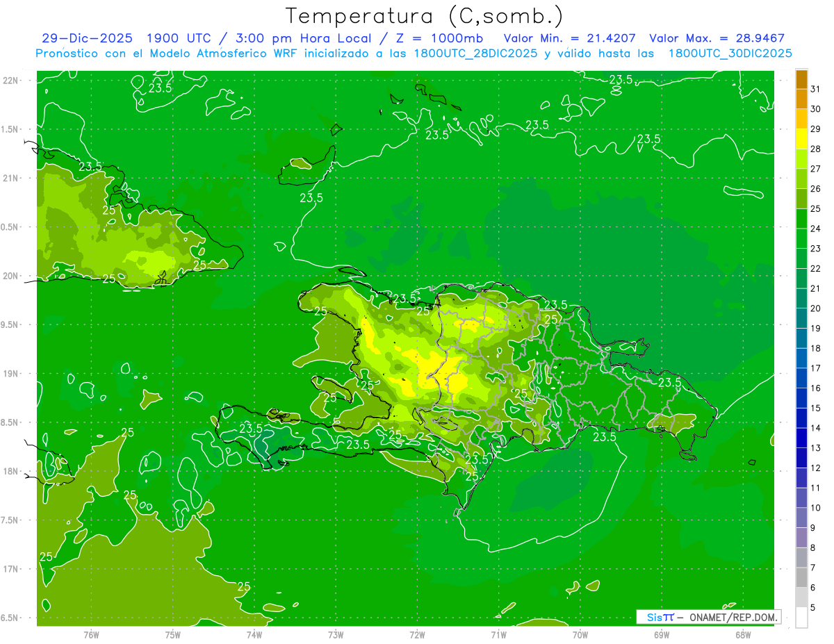
Task: Select the dark blue legend swatch between 12 and 13
Action: click(x=801, y=458)
